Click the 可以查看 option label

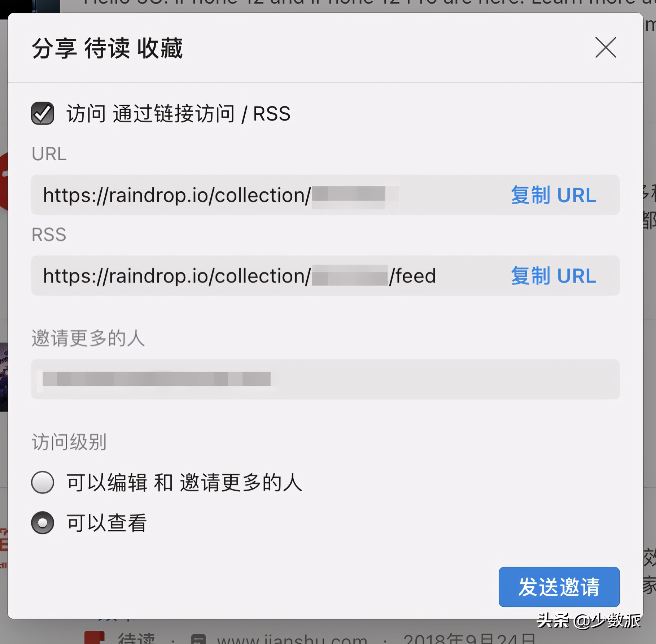(x=107, y=523)
